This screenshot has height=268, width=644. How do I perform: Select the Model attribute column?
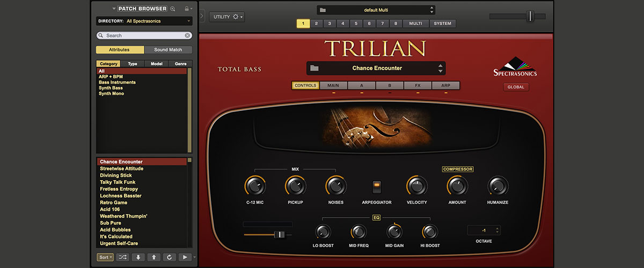156,64
